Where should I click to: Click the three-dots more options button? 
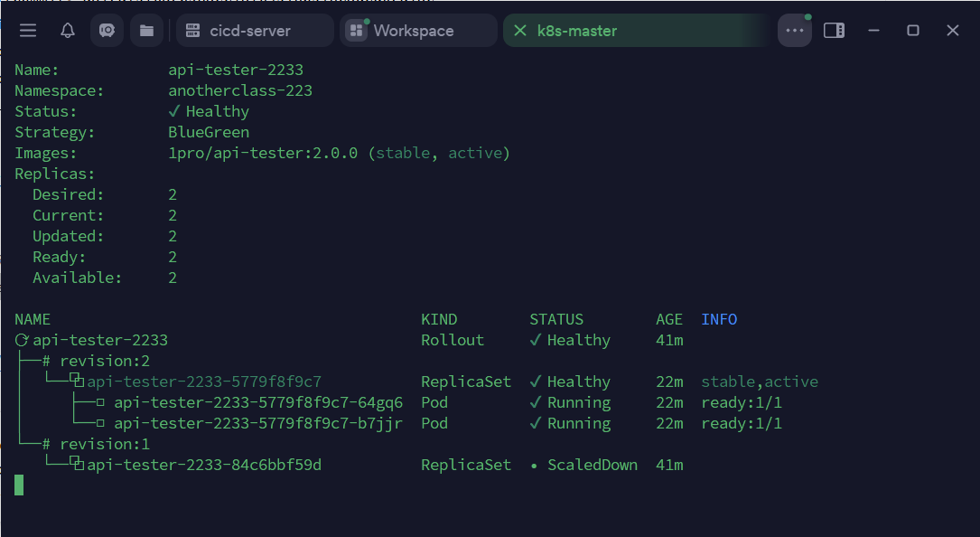(795, 31)
